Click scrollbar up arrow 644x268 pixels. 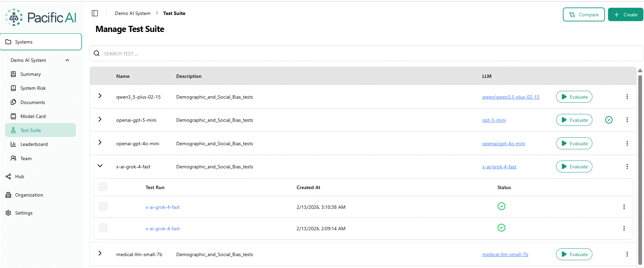(640, 71)
